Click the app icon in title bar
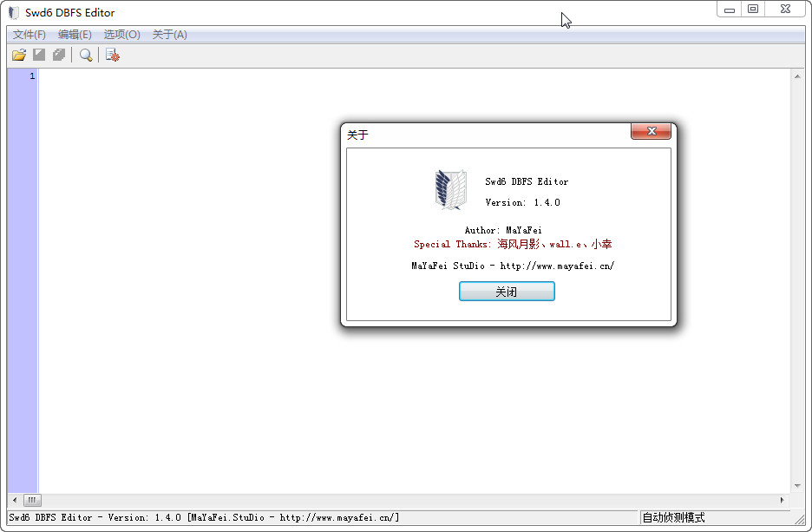Image resolution: width=812 pixels, height=532 pixels. [13, 13]
